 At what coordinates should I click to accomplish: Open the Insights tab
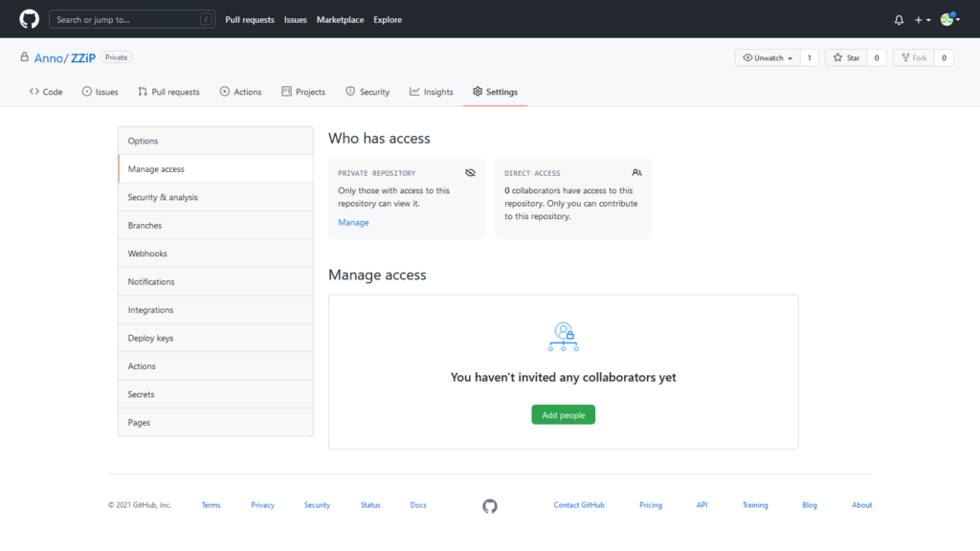coord(432,92)
